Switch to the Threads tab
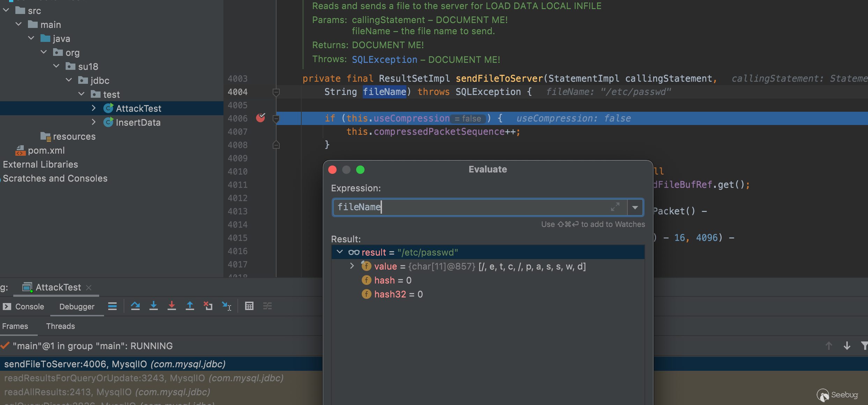The image size is (868, 405). [60, 326]
